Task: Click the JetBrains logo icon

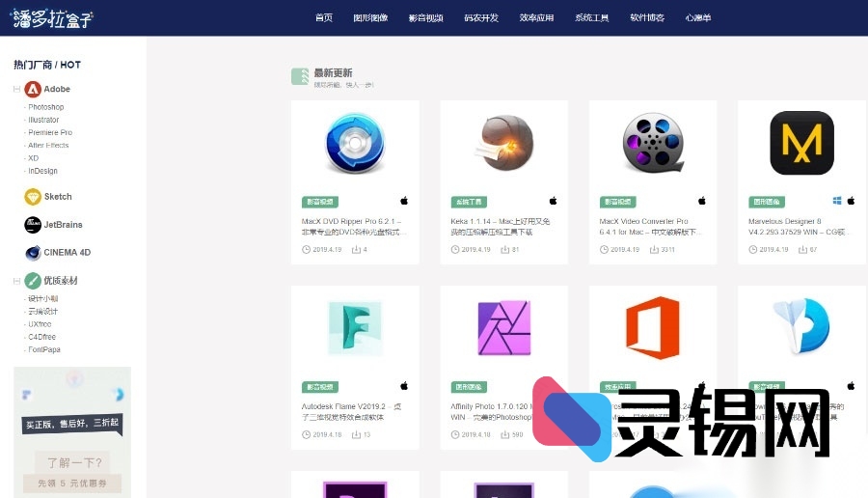Action: tap(33, 224)
